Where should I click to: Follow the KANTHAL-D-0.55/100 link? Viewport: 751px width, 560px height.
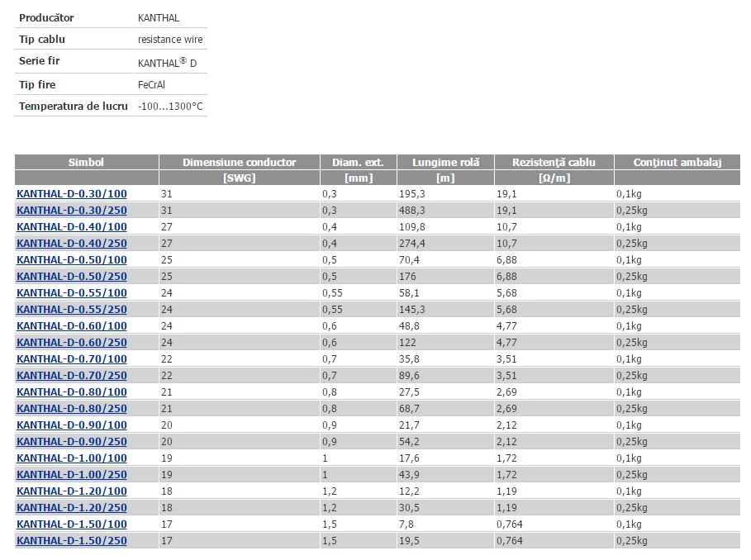72,293
